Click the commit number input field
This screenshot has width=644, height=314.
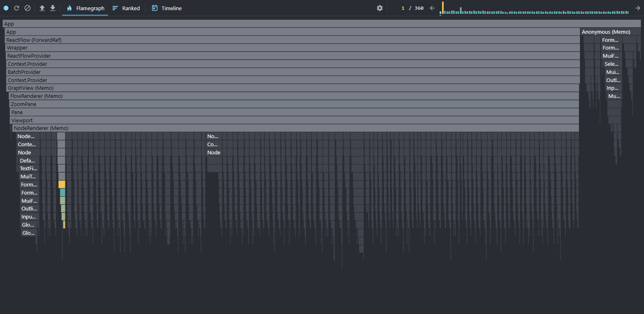(x=403, y=8)
